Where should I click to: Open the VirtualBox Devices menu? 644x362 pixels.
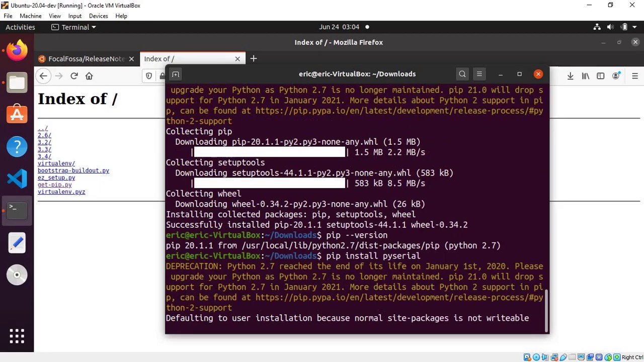[x=99, y=16]
